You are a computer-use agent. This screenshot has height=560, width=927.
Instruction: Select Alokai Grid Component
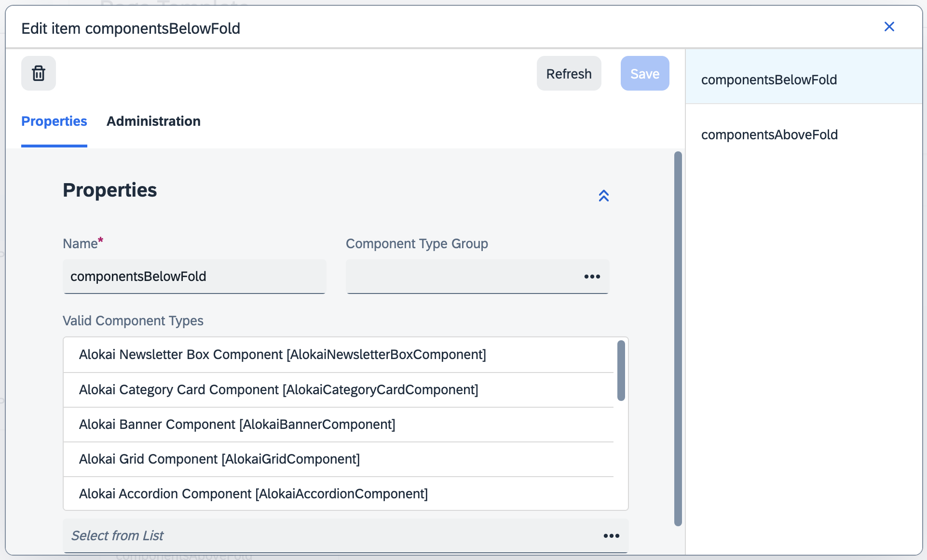(x=219, y=459)
